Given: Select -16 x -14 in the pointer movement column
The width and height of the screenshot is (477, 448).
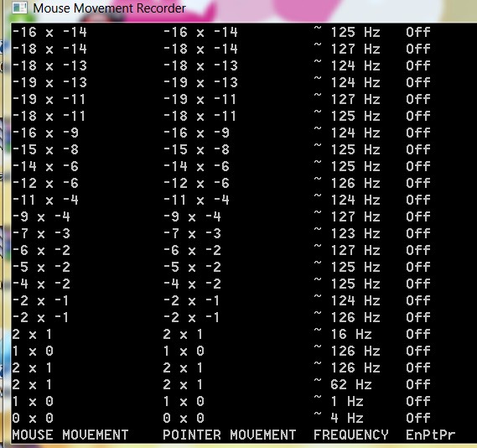Looking at the screenshot, I should pyautogui.click(x=200, y=32).
